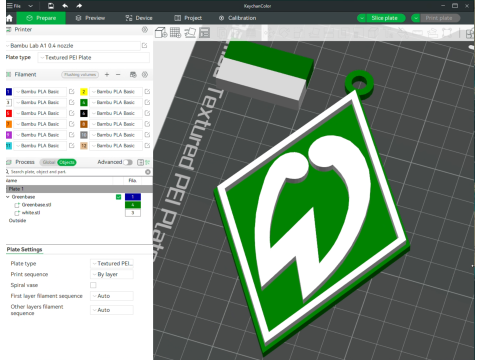Select the Plate 1 row
Screen dimensions: 480x360
[x=79, y=189]
